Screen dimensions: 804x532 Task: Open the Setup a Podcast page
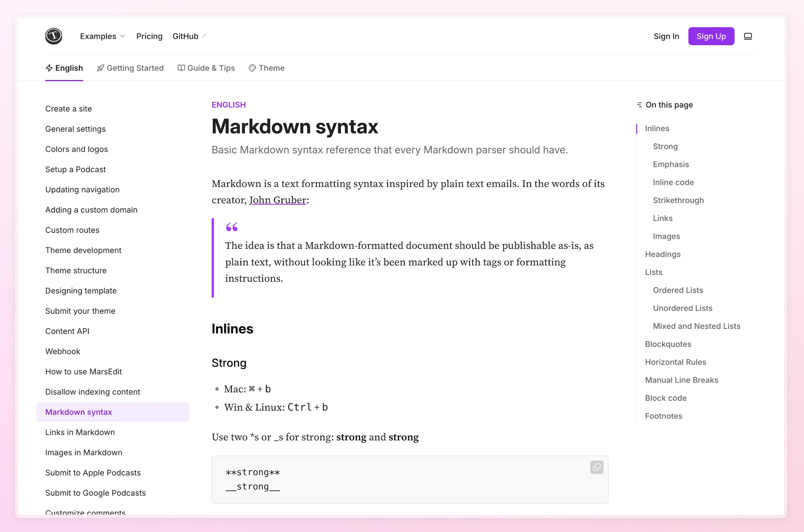coord(75,169)
